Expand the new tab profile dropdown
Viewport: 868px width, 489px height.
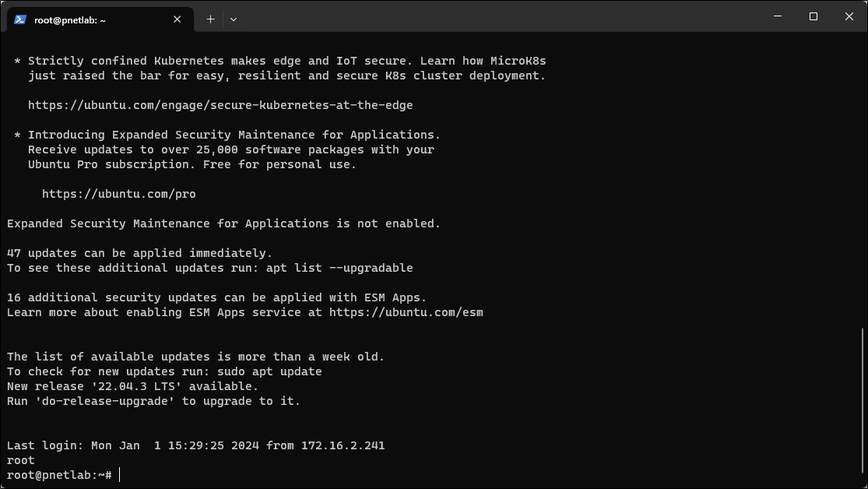pyautogui.click(x=234, y=19)
